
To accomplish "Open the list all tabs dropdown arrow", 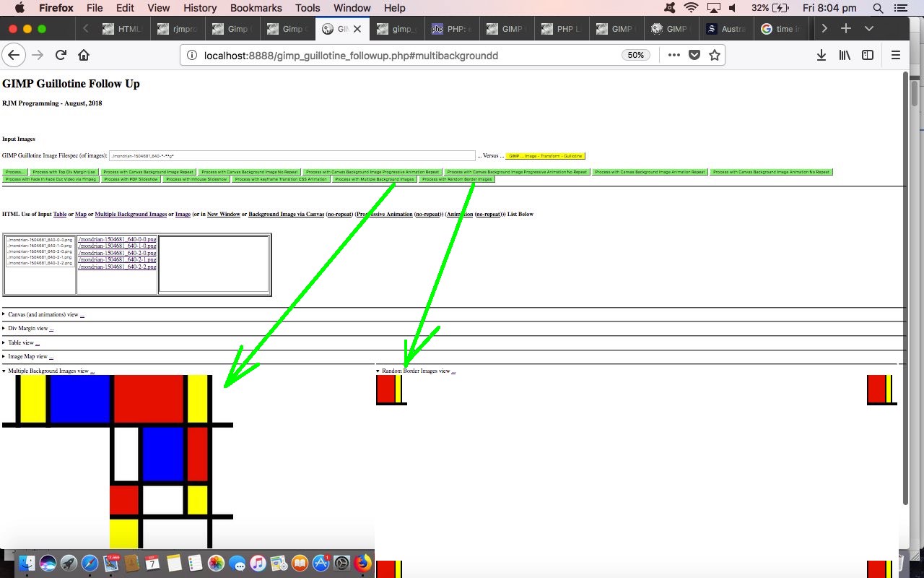I will pos(869,29).
